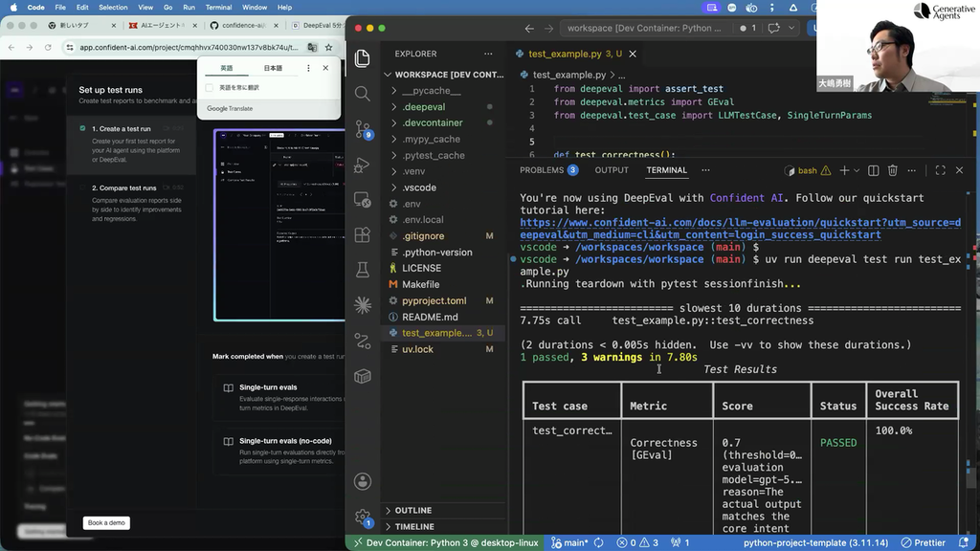Open Run and Debug view
Screen dimensions: 980x551
(363, 165)
